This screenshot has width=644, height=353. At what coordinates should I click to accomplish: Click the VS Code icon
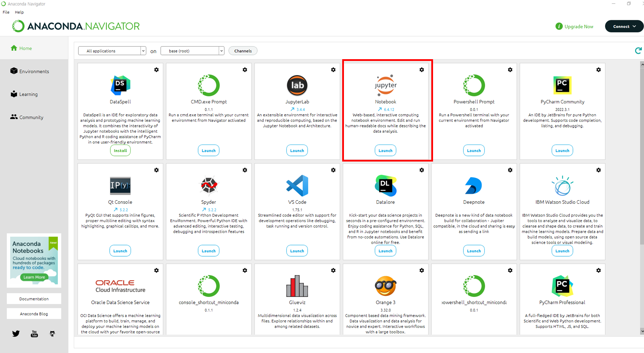click(297, 186)
